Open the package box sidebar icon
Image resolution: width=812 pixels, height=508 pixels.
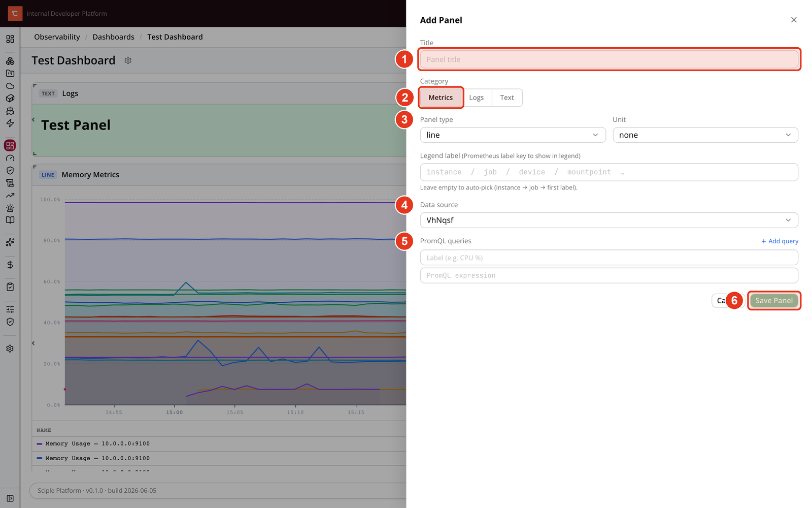10,98
